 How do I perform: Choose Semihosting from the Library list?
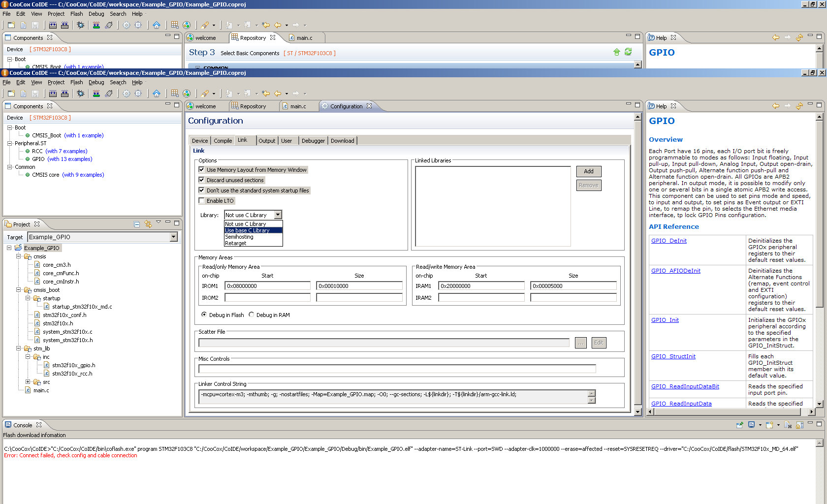click(239, 237)
